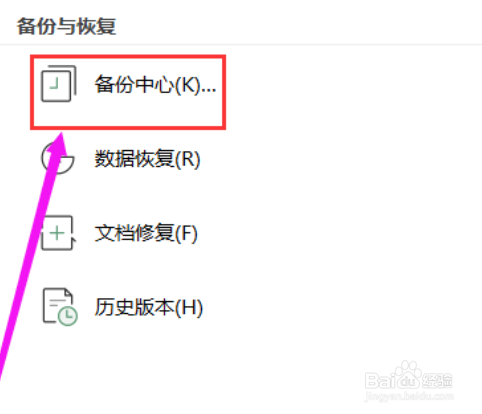This screenshot has width=482, height=414.
Task: Click the Document Repair plus-page icon
Action: click(x=58, y=233)
